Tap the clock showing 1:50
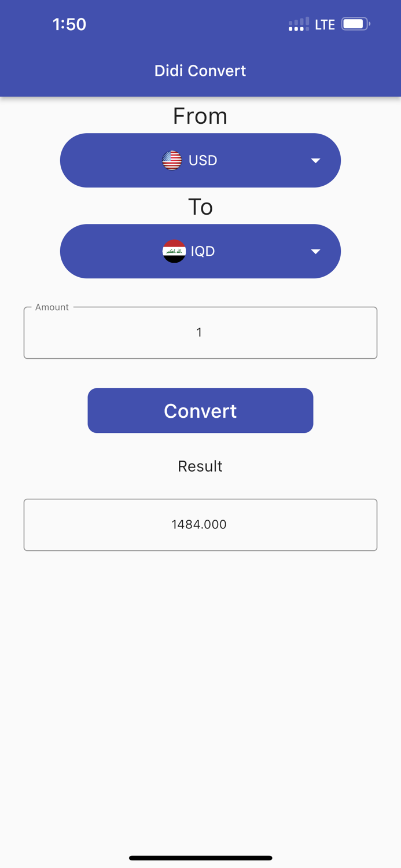401x868 pixels. coord(69,24)
